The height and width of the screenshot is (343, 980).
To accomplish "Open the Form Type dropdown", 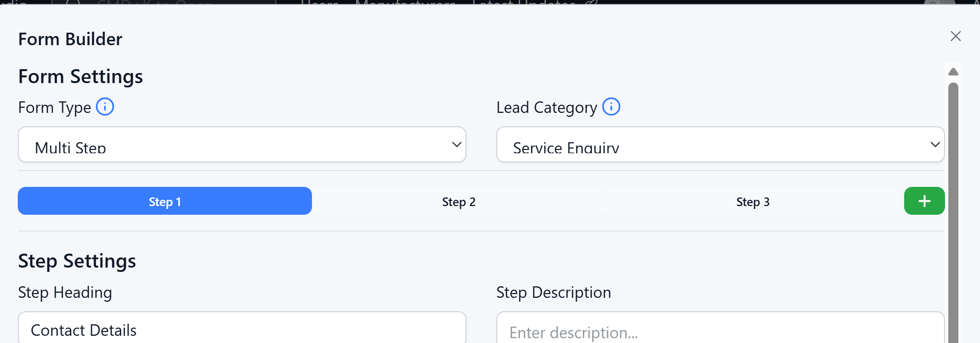I will point(241,145).
